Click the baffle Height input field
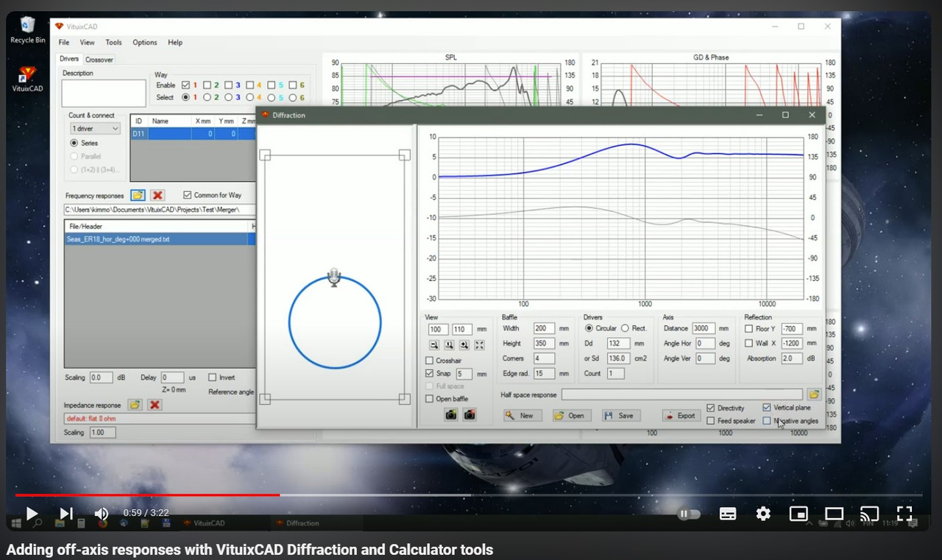 click(544, 344)
